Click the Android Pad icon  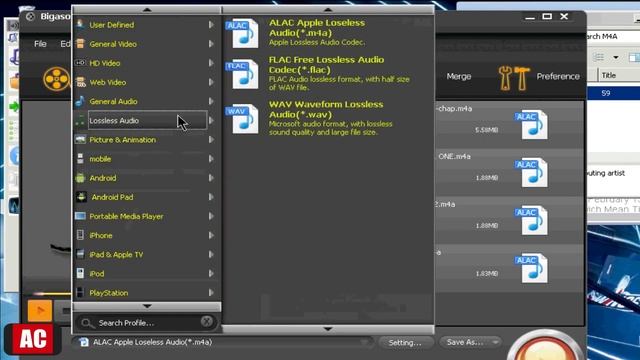click(81, 197)
